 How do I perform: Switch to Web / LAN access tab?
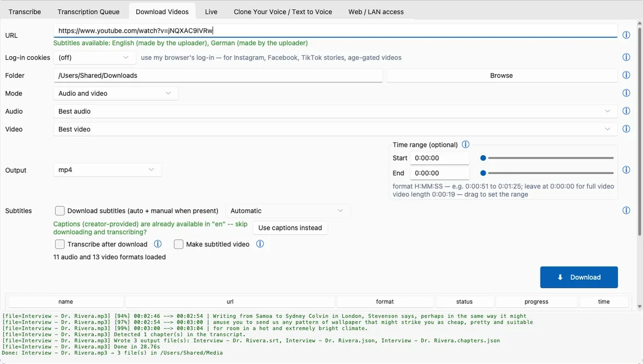point(376,11)
